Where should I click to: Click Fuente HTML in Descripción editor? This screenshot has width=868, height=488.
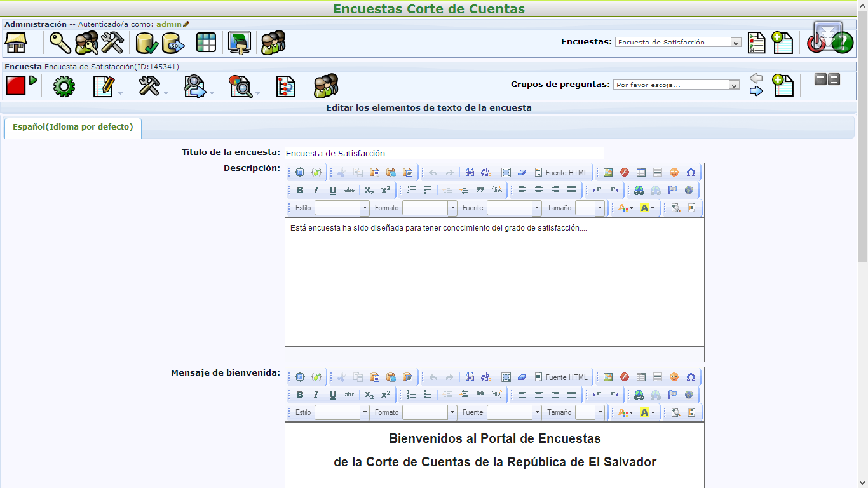tap(561, 172)
